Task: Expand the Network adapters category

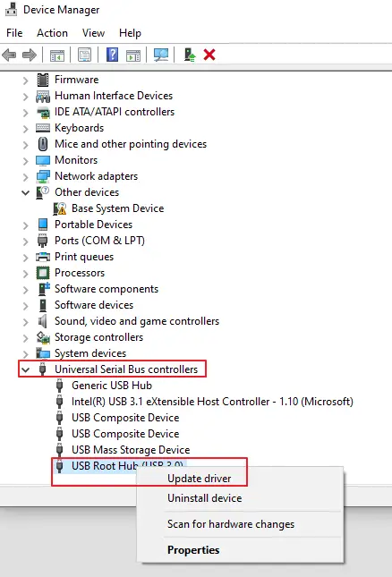Action: tap(25, 177)
